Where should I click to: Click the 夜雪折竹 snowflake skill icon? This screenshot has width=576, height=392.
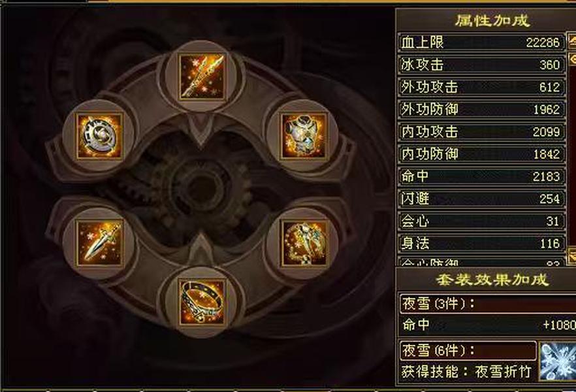click(557, 361)
